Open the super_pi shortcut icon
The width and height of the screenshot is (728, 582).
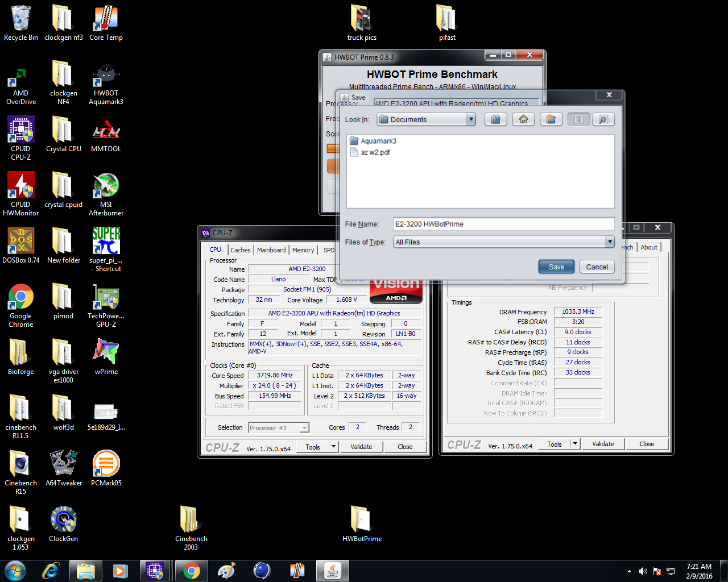click(x=106, y=250)
